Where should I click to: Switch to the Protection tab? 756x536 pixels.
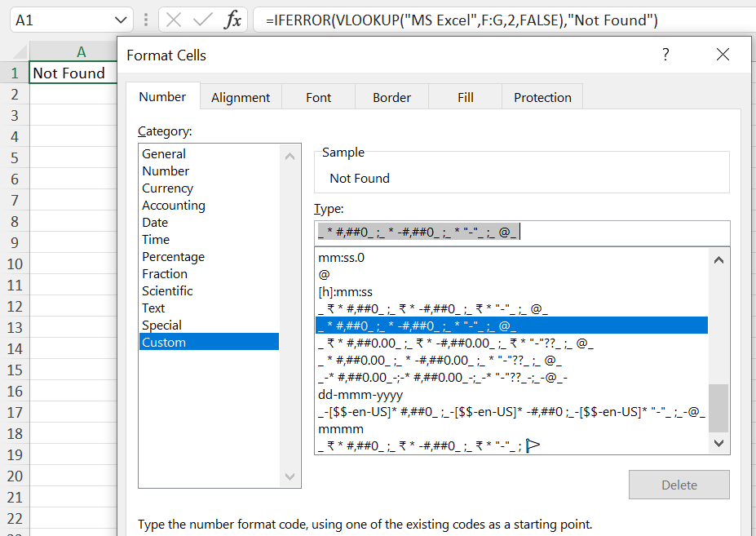click(542, 97)
